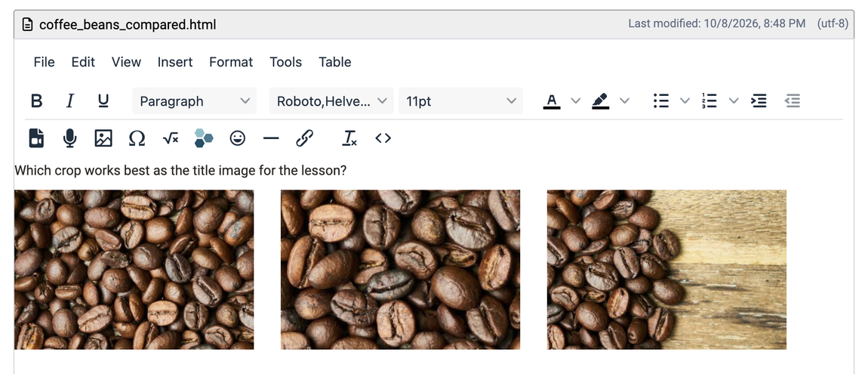Image resolution: width=868 pixels, height=374 pixels.
Task: Insert a bullet list
Action: 661,100
